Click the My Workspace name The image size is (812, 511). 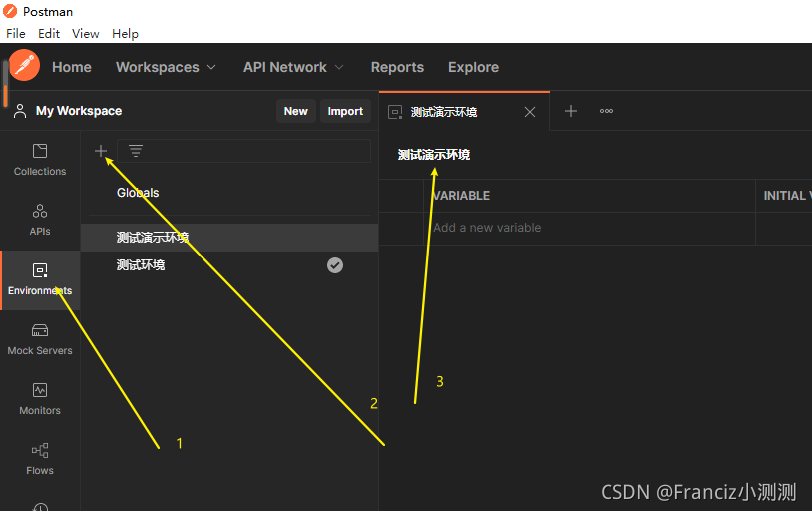point(79,111)
